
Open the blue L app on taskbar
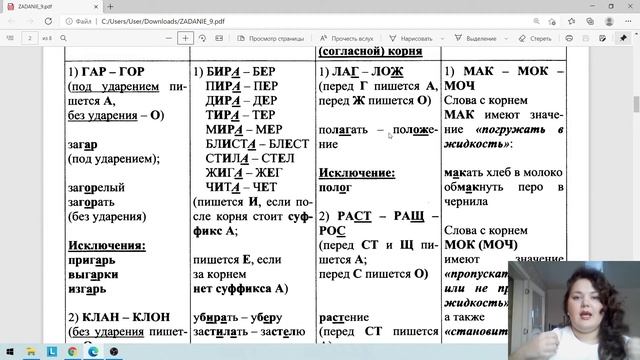52,351
